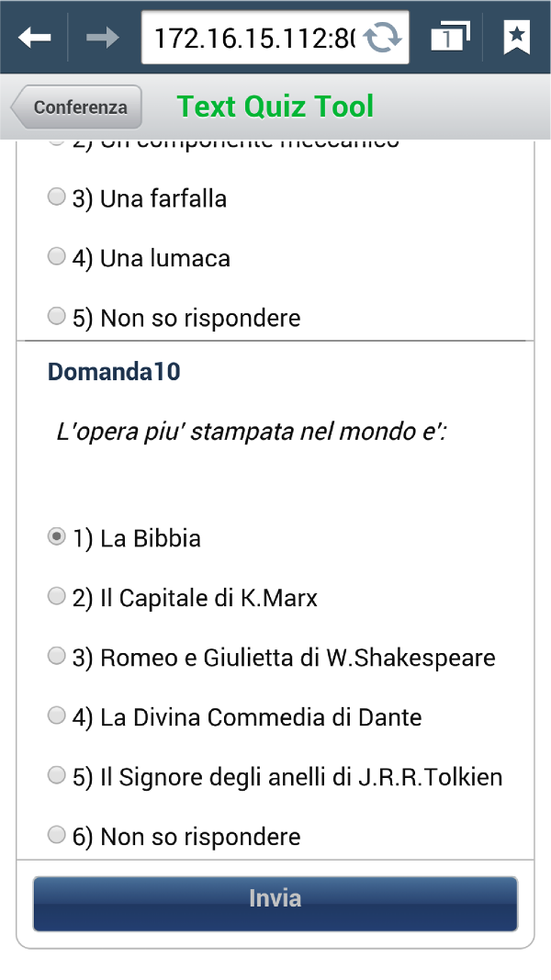Go back via Conferenza button
This screenshot has height=980, width=551.
[x=77, y=107]
